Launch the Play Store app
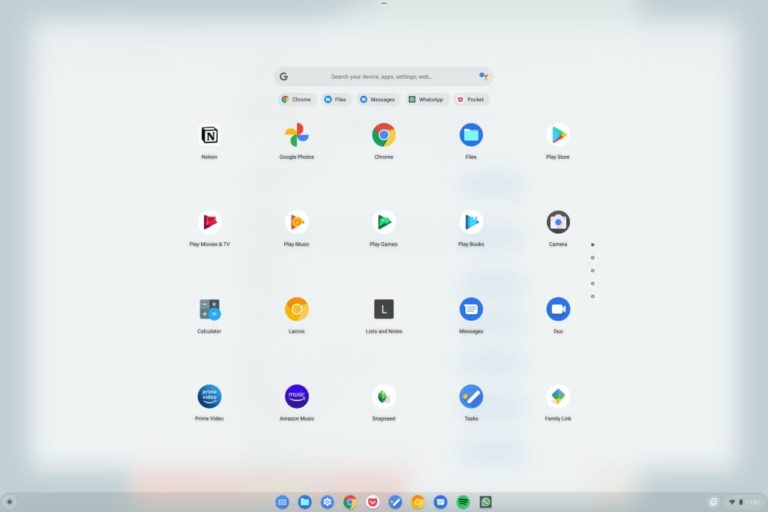 point(558,135)
